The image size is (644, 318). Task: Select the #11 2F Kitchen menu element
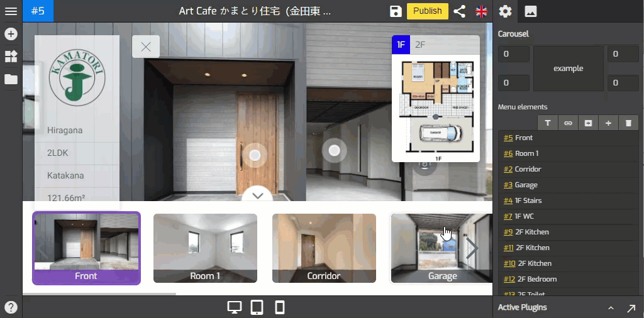click(569, 248)
